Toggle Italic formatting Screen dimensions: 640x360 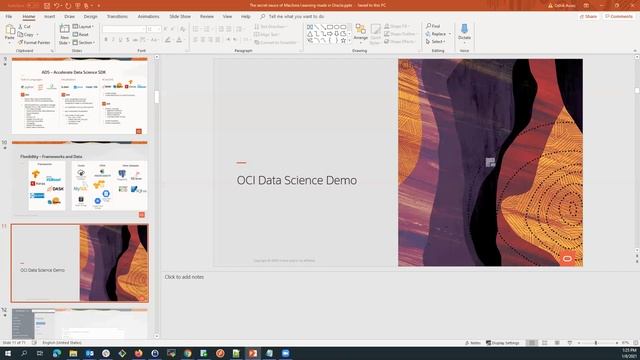coord(113,40)
